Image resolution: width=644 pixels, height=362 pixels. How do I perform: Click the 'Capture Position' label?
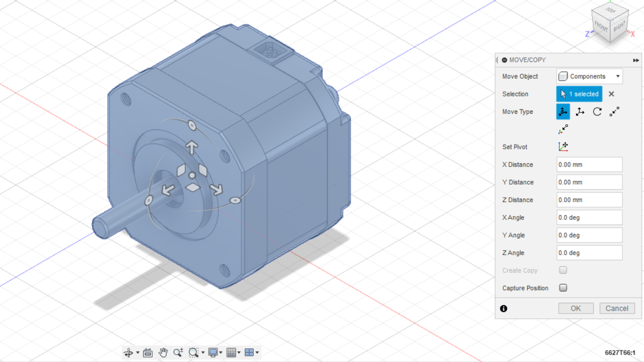pos(525,288)
